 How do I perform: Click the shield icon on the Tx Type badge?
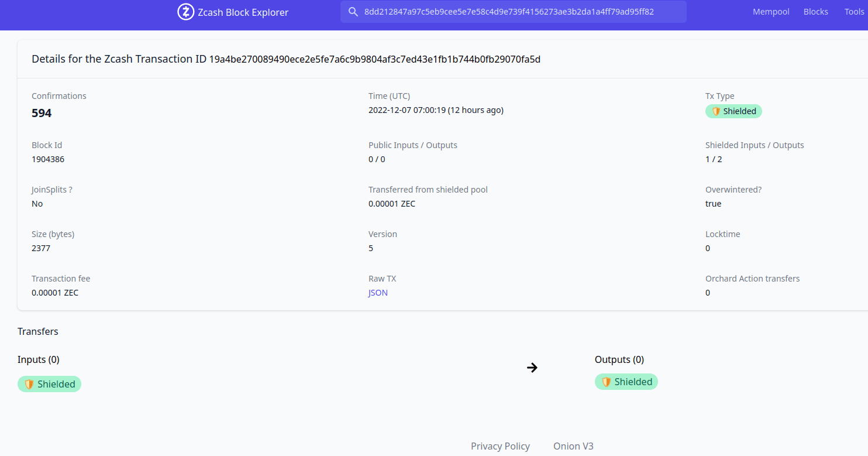tap(716, 111)
